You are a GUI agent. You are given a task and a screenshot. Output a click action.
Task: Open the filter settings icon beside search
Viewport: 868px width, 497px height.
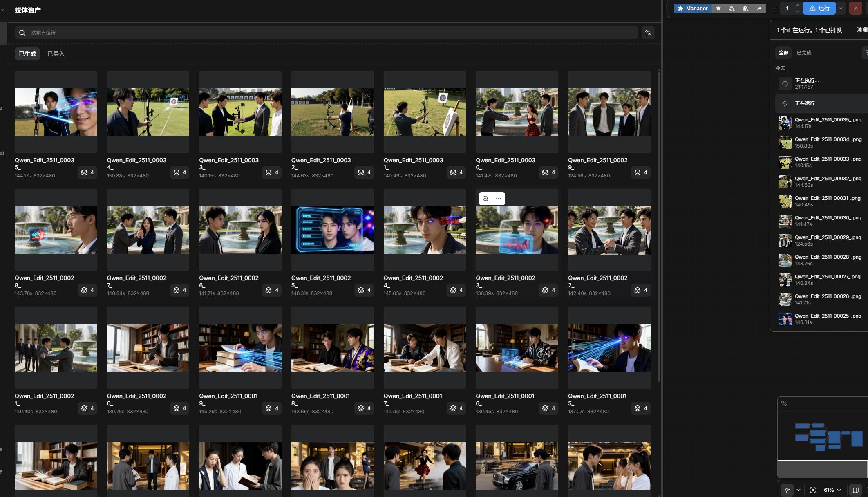[648, 33]
